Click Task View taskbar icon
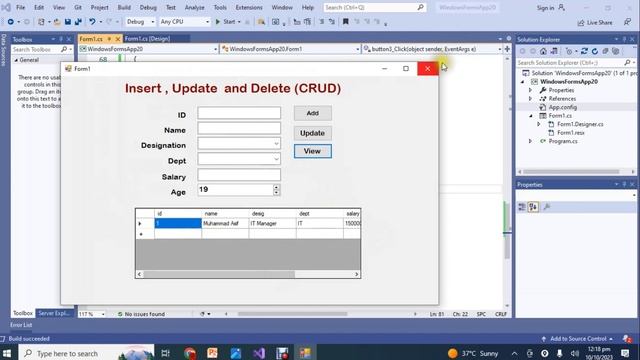Viewport: 640px width, 360px height. coord(165,353)
